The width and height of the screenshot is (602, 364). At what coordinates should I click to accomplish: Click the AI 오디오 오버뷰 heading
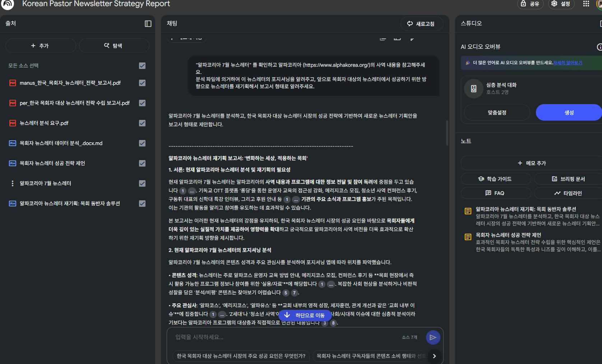[x=481, y=47]
